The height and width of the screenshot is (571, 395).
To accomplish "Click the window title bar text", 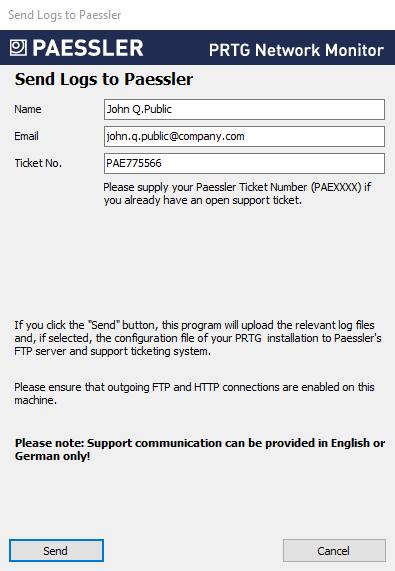I will coord(64,15).
